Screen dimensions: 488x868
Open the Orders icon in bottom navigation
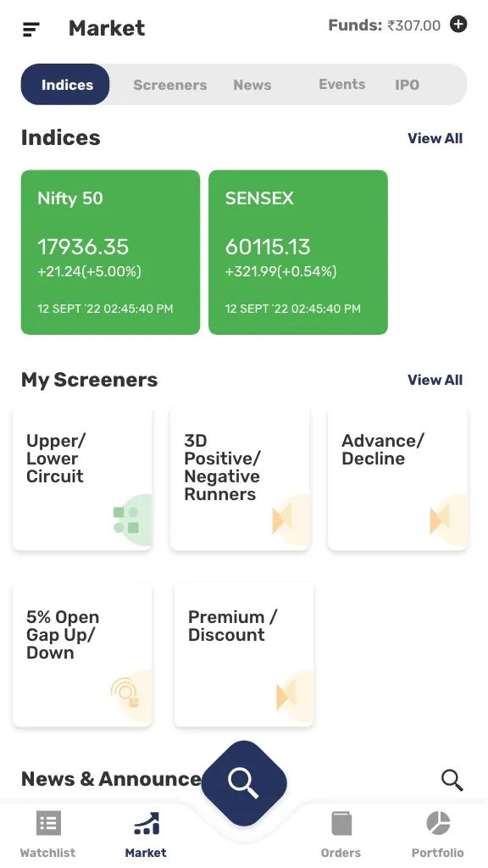341,821
